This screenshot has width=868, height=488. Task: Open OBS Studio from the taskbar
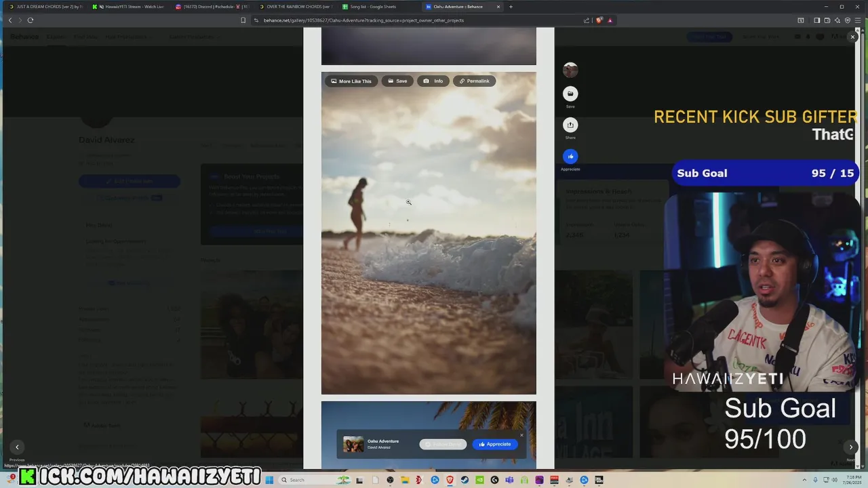[x=390, y=480]
